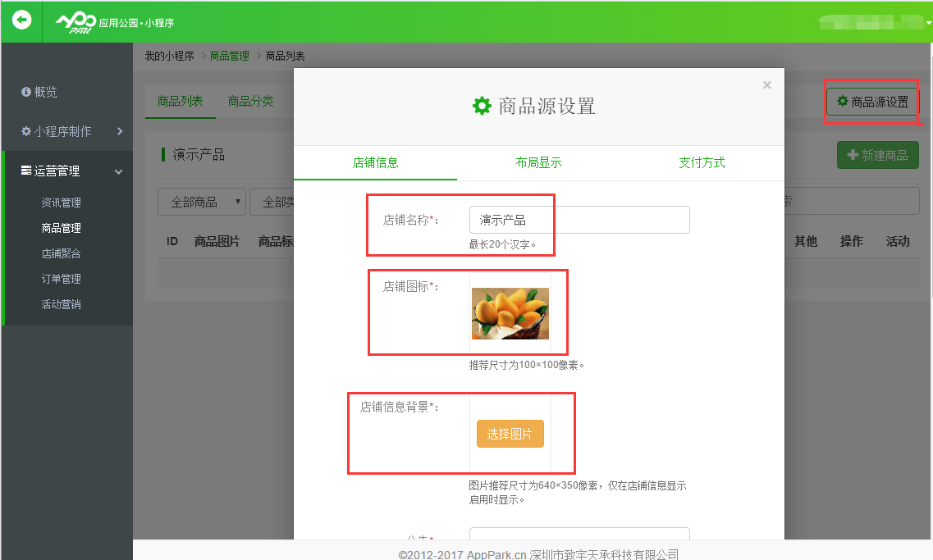This screenshot has width=933, height=560.
Task: Click the 选择图片 button
Action: [510, 434]
